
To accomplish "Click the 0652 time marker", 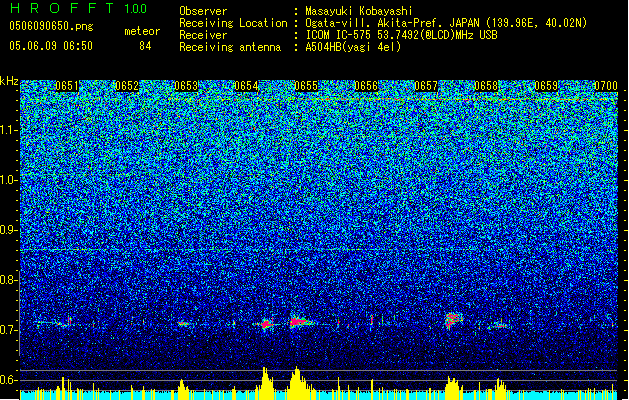I will [x=127, y=86].
